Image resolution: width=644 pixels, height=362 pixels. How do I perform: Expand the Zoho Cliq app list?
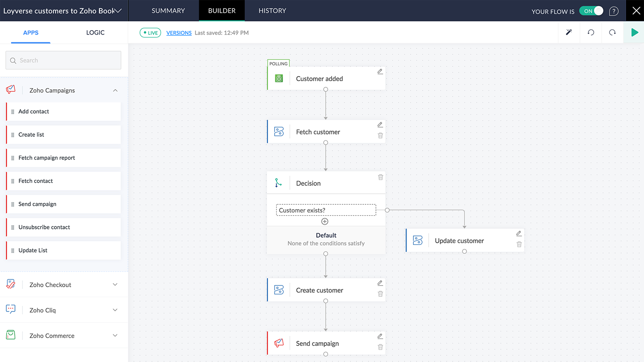(x=115, y=310)
